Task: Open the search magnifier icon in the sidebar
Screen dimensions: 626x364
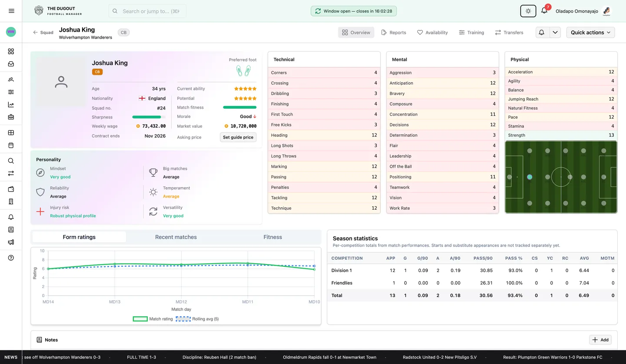Action: (x=11, y=161)
